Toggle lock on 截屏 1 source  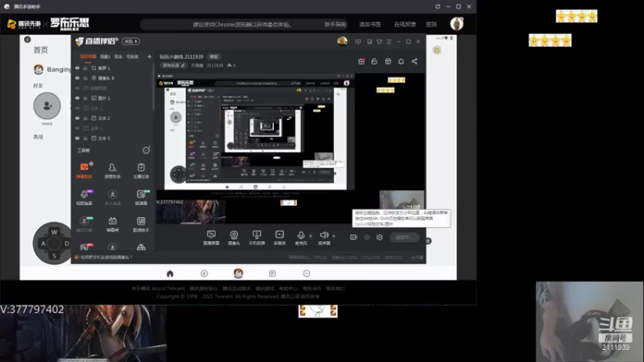tap(85, 68)
